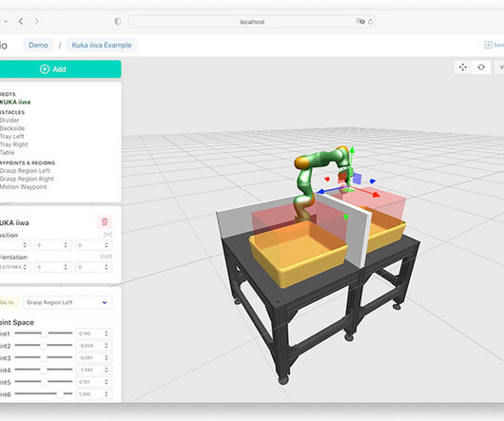Viewport: 504px width, 421px height.
Task: Click the left yellow tray in the viewport
Action: pyautogui.click(x=299, y=254)
